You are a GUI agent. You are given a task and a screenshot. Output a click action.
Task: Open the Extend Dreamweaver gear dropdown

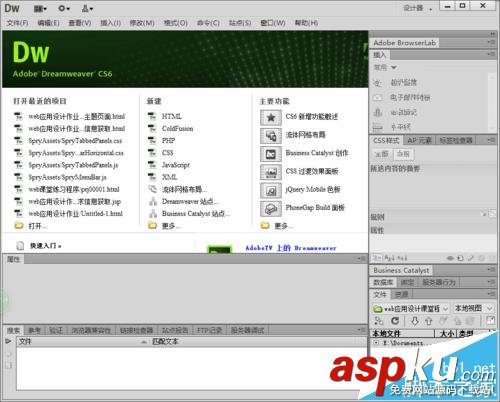tap(64, 9)
